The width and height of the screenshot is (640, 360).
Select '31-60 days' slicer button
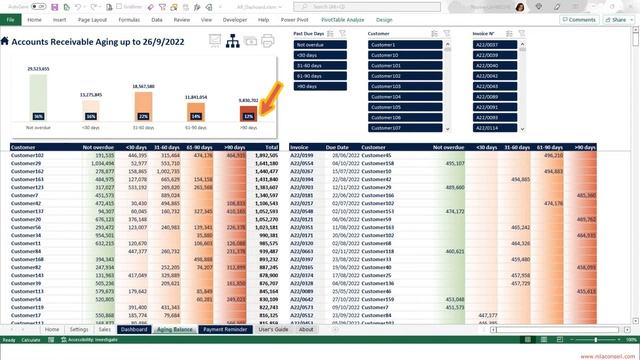pyautogui.click(x=320, y=65)
